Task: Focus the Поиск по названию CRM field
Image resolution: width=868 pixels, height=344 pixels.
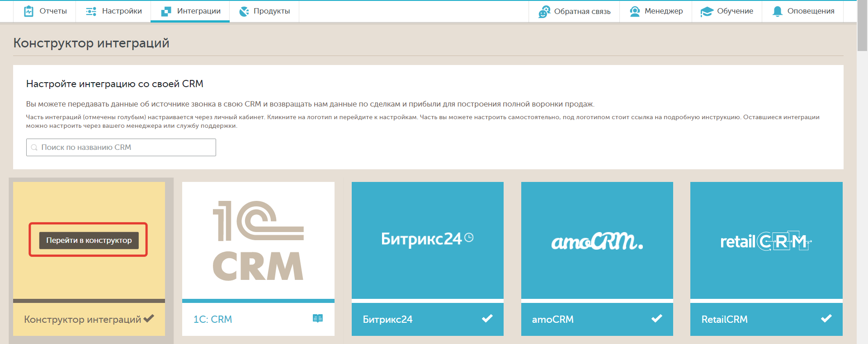Action: pos(121,148)
